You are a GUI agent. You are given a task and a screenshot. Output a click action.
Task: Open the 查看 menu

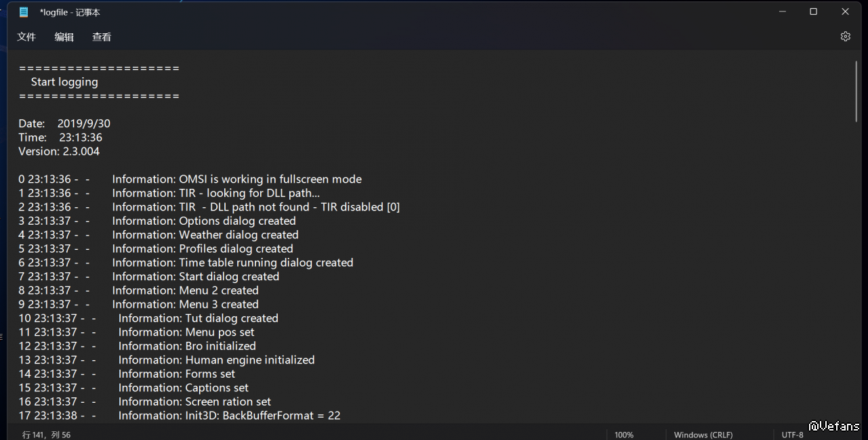(x=102, y=37)
